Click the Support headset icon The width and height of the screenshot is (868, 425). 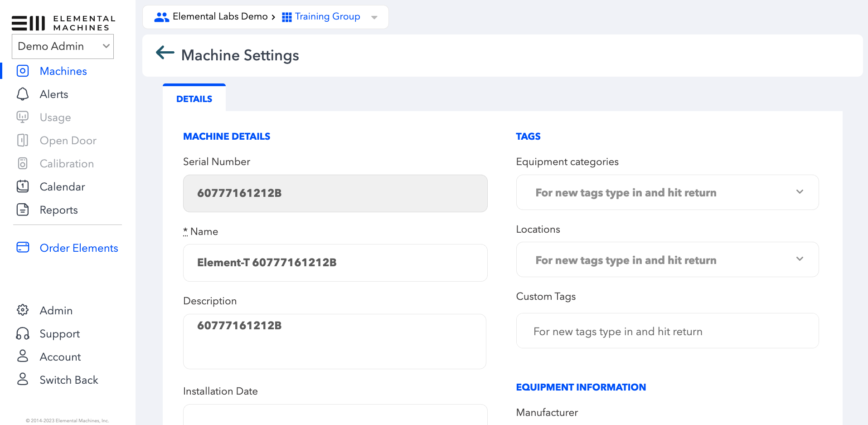pos(23,333)
